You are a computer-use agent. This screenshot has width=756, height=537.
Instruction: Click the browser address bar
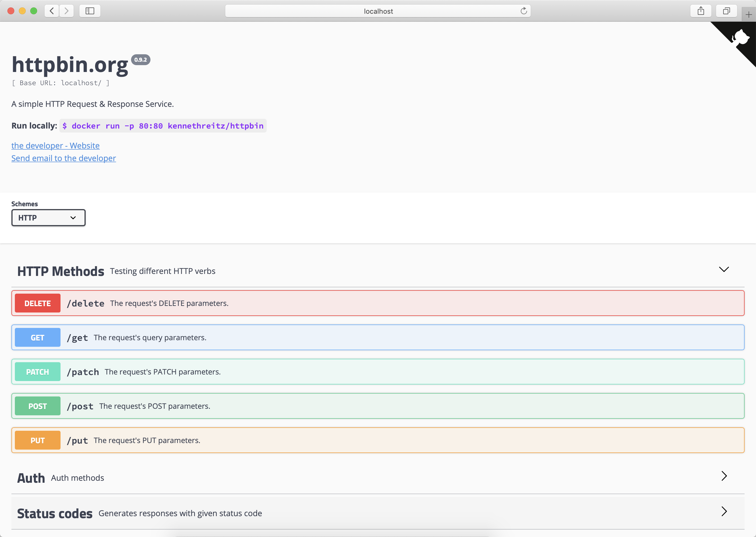point(378,11)
